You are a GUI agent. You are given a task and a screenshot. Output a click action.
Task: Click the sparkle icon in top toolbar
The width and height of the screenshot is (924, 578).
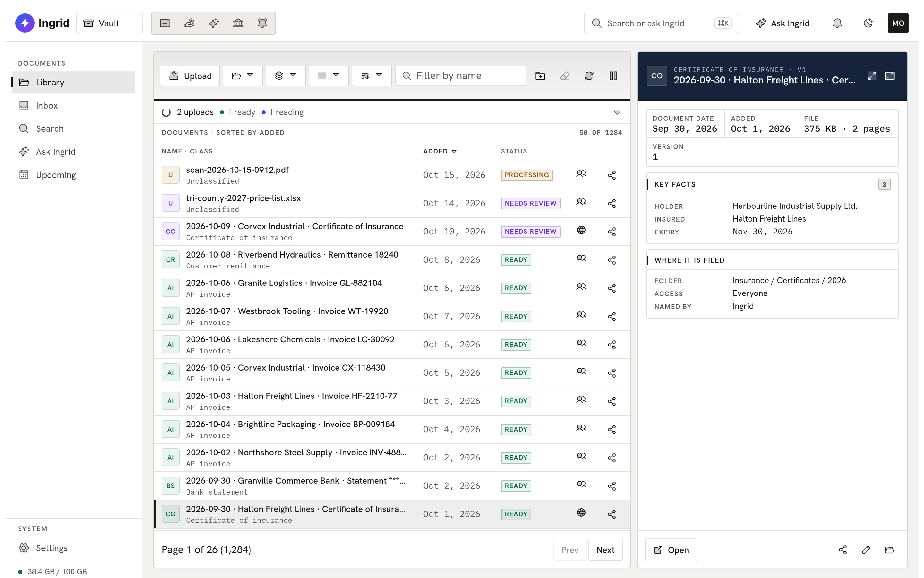(213, 23)
